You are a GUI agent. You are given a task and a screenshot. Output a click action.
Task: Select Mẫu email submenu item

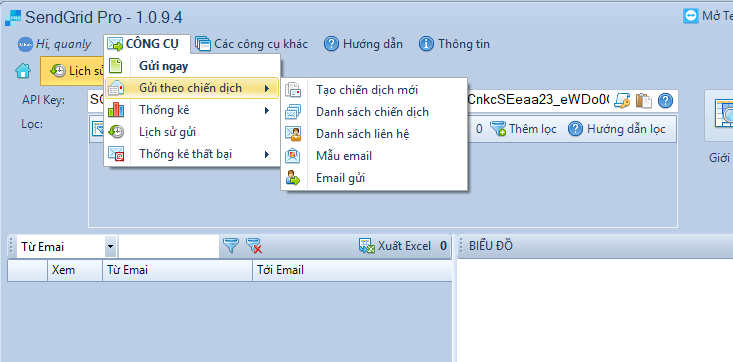click(x=374, y=156)
